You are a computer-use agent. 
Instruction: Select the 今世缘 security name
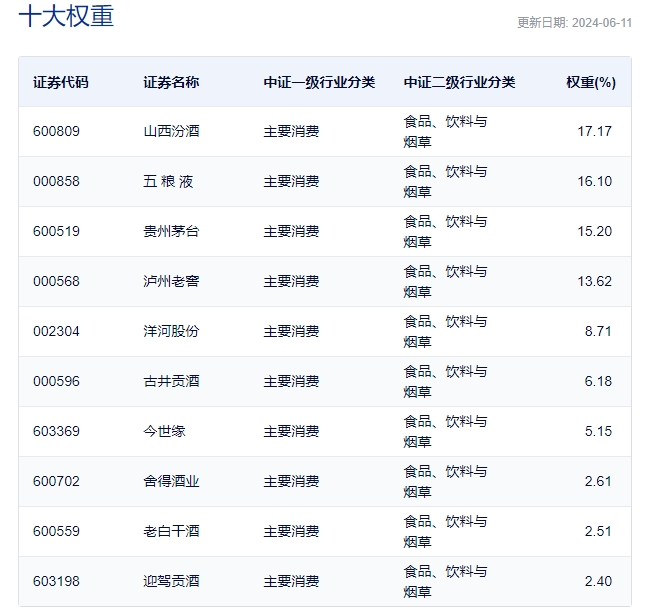[x=165, y=432]
